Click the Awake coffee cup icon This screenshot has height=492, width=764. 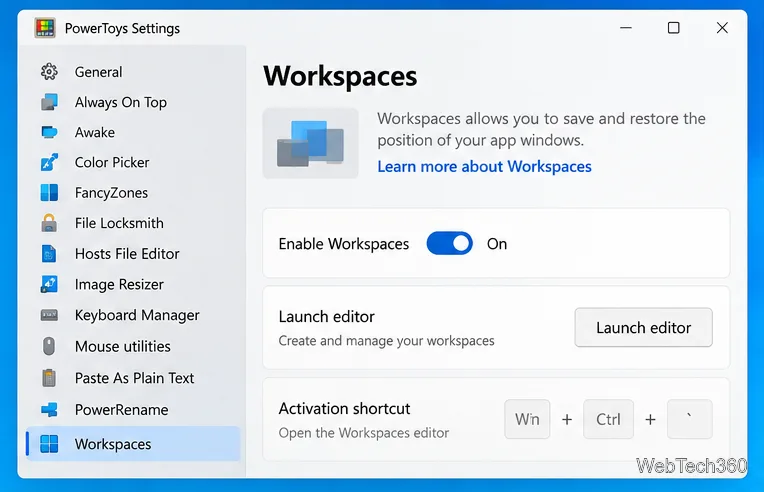(x=49, y=132)
